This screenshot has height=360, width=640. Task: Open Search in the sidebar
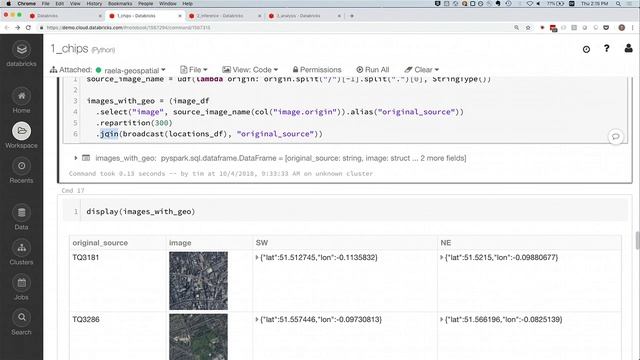point(21,322)
